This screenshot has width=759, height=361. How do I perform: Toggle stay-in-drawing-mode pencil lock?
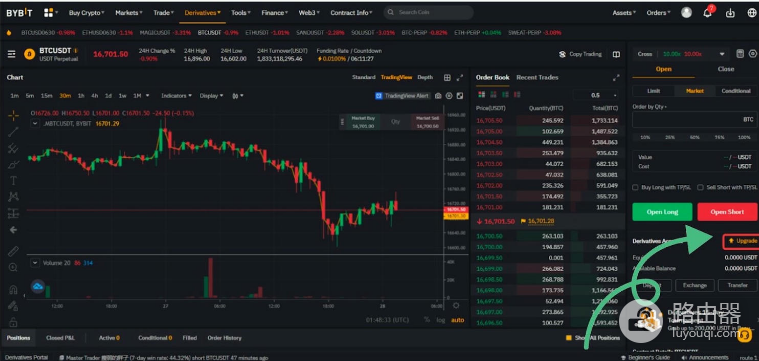click(x=13, y=306)
